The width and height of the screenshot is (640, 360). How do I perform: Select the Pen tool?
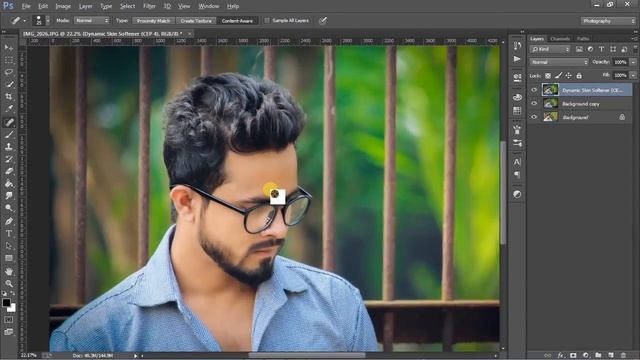pyautogui.click(x=9, y=221)
